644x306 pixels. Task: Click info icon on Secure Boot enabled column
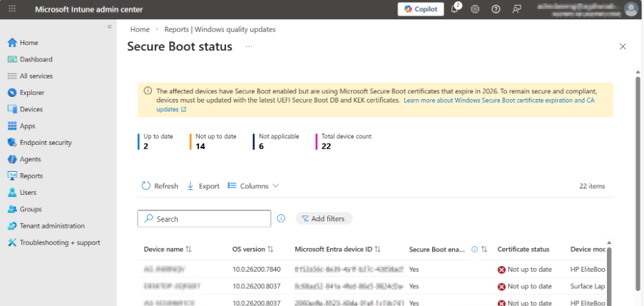pyautogui.click(x=474, y=250)
